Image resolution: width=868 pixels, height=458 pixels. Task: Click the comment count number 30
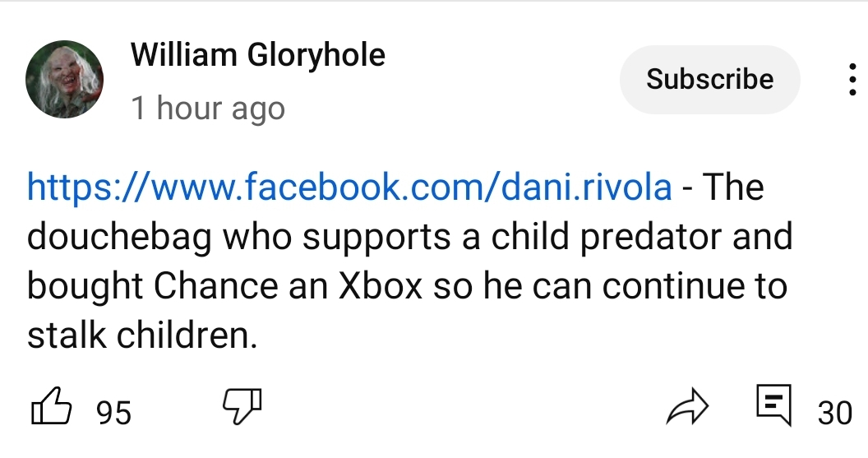coord(834,412)
